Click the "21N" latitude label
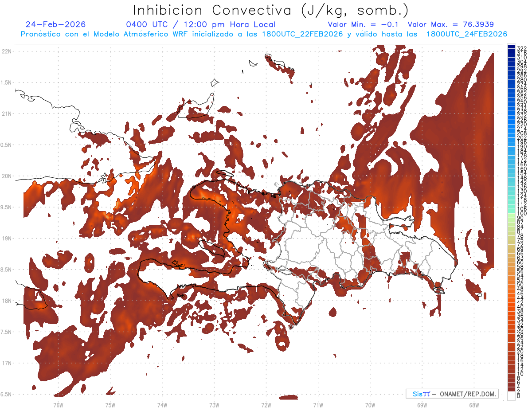 pos(7,114)
